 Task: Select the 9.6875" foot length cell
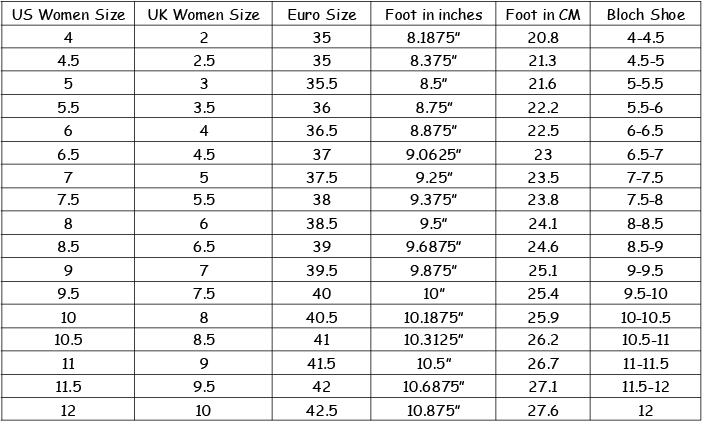coord(433,246)
